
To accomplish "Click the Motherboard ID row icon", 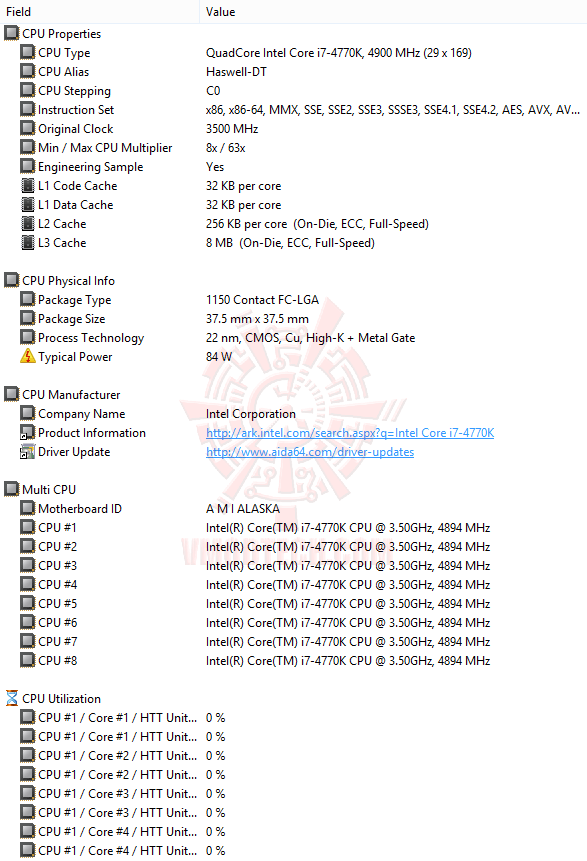I will pos(27,508).
